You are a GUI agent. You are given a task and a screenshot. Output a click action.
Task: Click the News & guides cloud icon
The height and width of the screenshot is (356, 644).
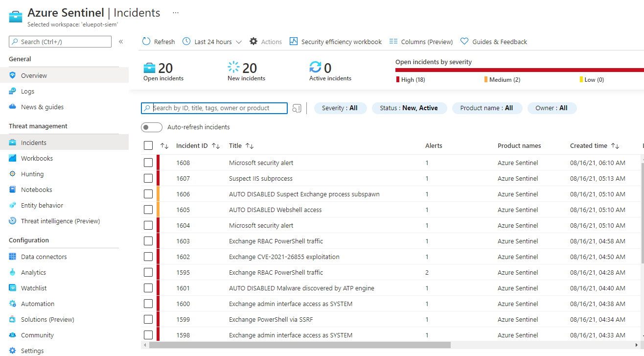click(x=13, y=107)
